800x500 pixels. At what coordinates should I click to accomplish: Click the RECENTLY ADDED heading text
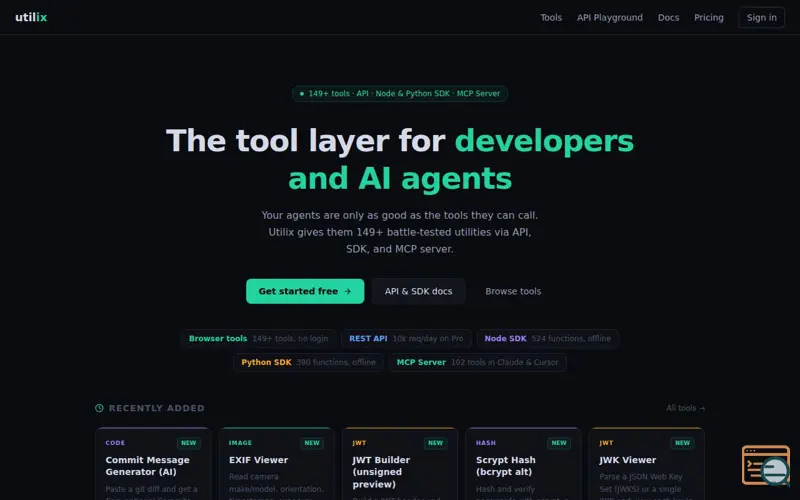(157, 408)
